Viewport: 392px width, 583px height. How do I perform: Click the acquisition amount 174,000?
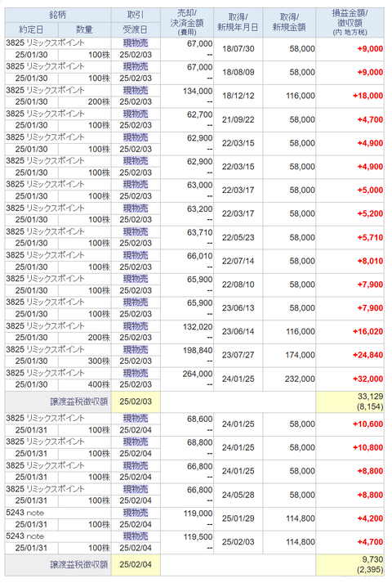[301, 355]
